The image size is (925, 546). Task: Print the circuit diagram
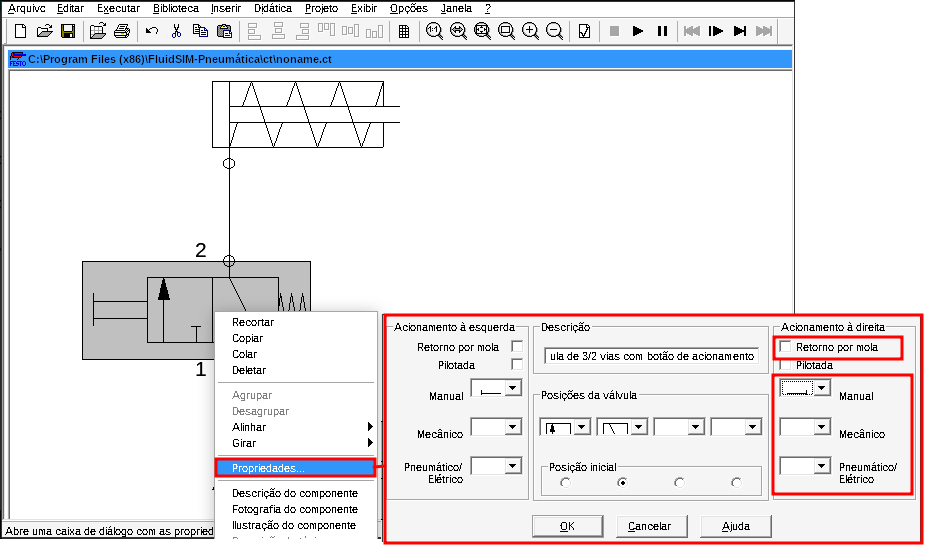click(122, 31)
